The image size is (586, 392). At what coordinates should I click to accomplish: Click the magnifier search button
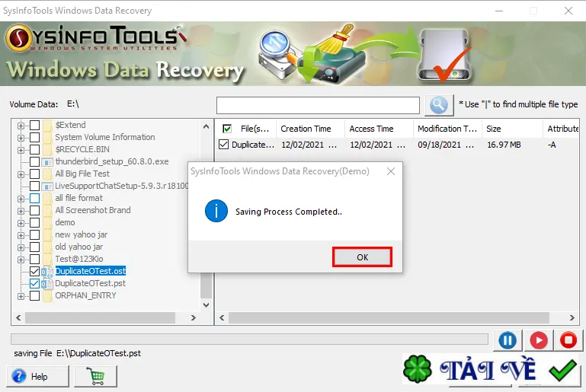coord(439,105)
